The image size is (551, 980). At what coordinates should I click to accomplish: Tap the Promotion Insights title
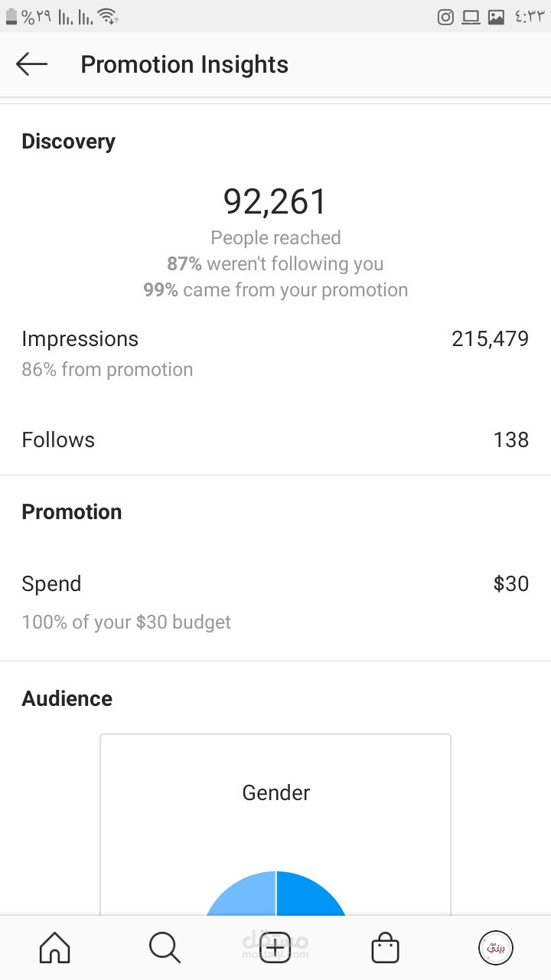click(x=184, y=65)
